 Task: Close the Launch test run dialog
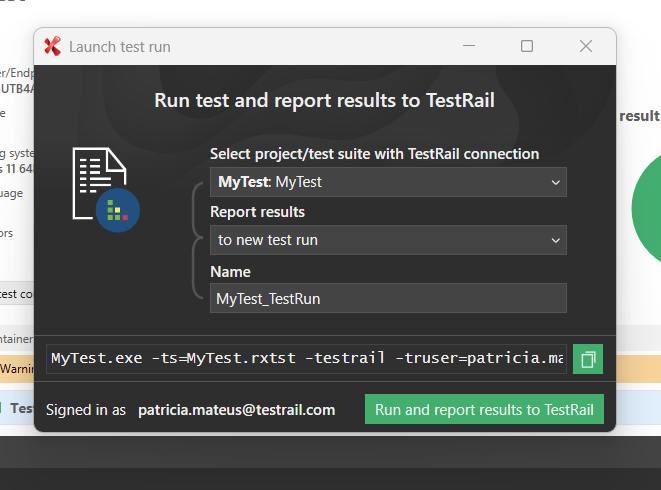pyautogui.click(x=586, y=46)
